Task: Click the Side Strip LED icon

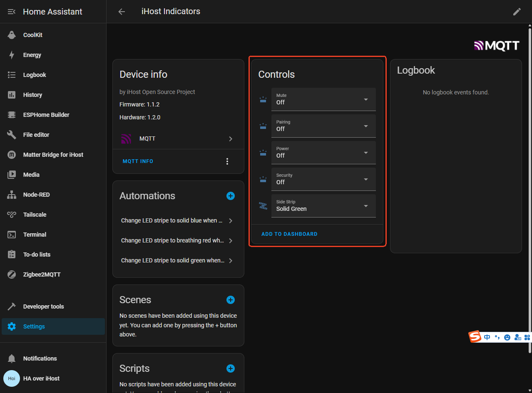Action: [263, 205]
